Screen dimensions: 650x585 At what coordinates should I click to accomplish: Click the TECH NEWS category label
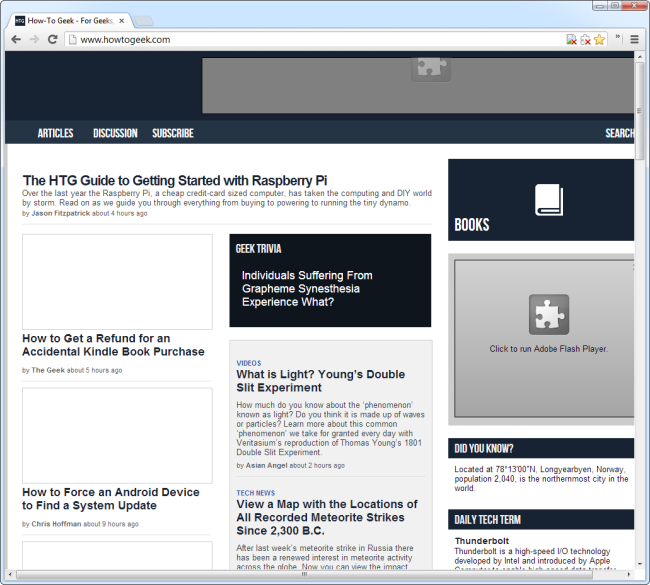pos(256,493)
